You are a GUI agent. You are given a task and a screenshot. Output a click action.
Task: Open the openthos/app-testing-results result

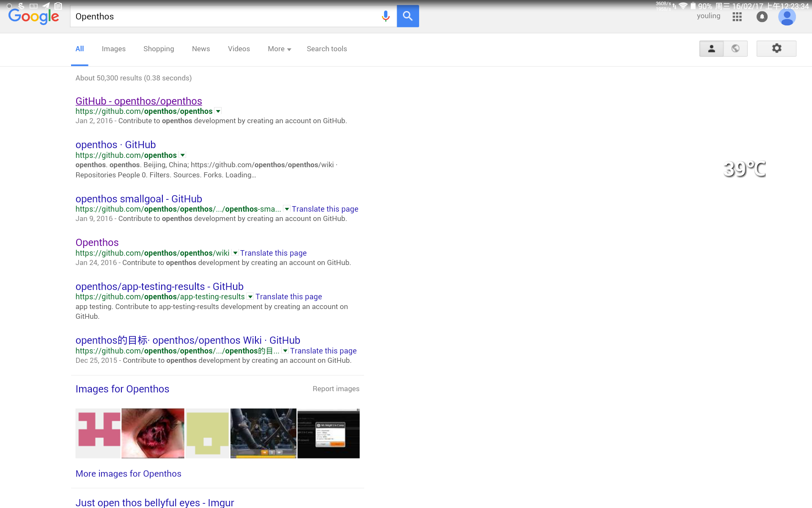click(159, 287)
